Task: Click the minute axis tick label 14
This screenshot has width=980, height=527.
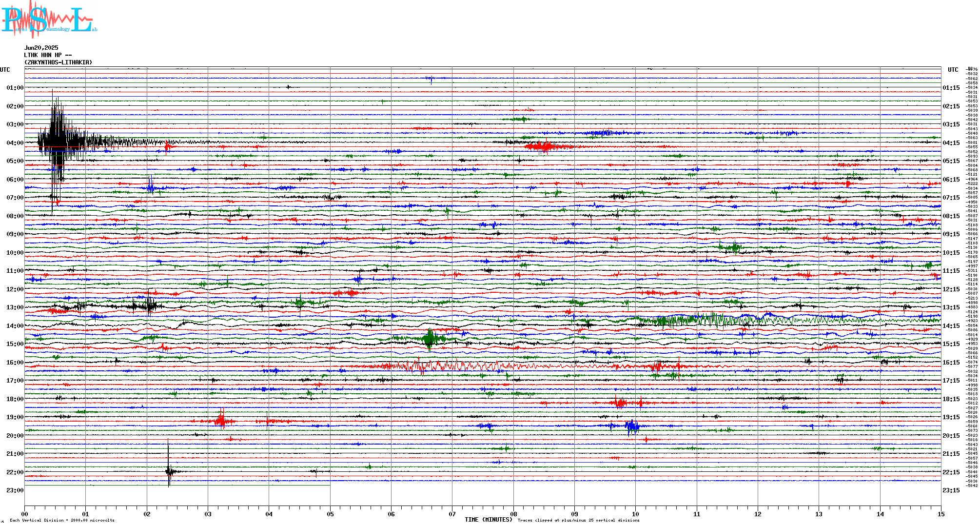Action: coord(880,514)
